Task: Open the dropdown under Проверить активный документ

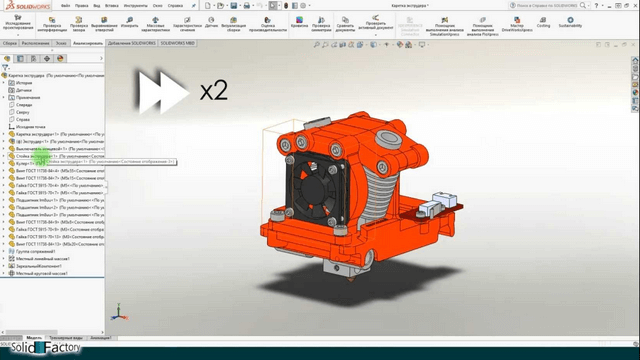Action: (376, 35)
